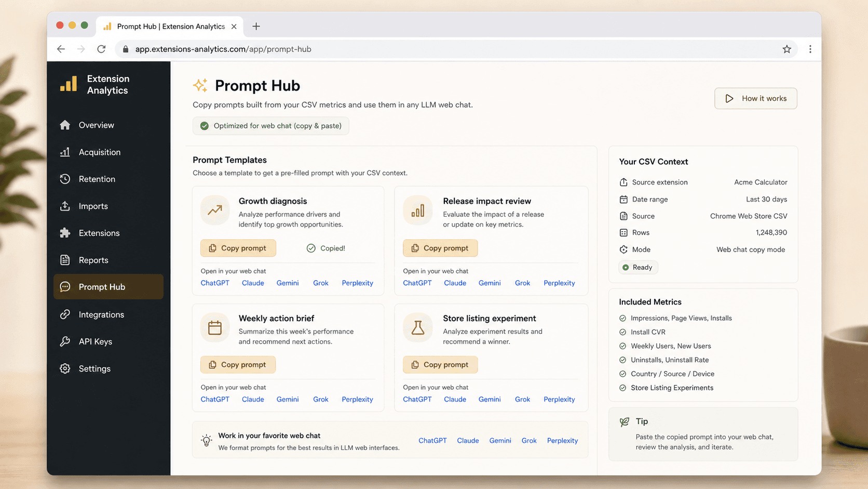The height and width of the screenshot is (489, 868).
Task: Open a new browser tab
Action: tap(256, 27)
